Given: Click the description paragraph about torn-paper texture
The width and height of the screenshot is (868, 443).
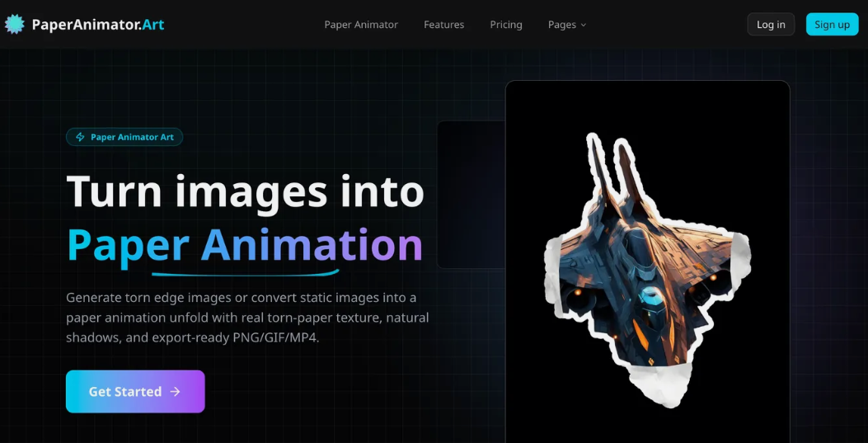Looking at the screenshot, I should pyautogui.click(x=247, y=318).
